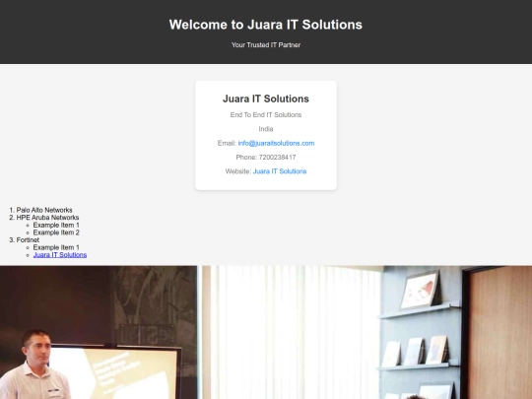Select the Fortinet list item
The image size is (532, 399).
point(28,239)
